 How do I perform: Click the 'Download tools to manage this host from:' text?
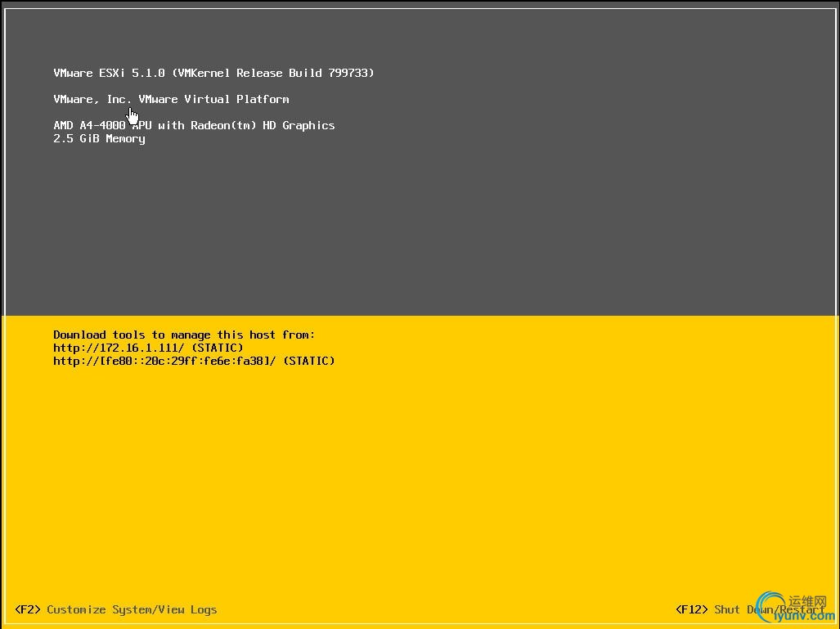(x=184, y=335)
